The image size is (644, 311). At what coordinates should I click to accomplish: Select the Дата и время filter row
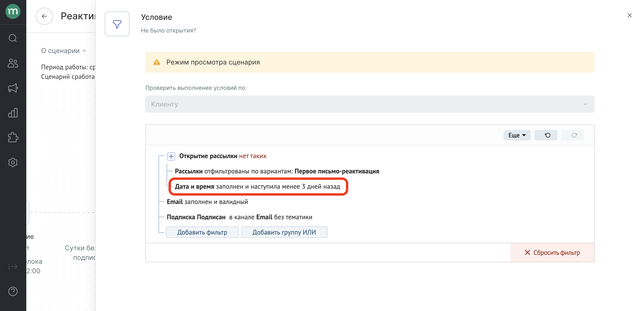[257, 187]
